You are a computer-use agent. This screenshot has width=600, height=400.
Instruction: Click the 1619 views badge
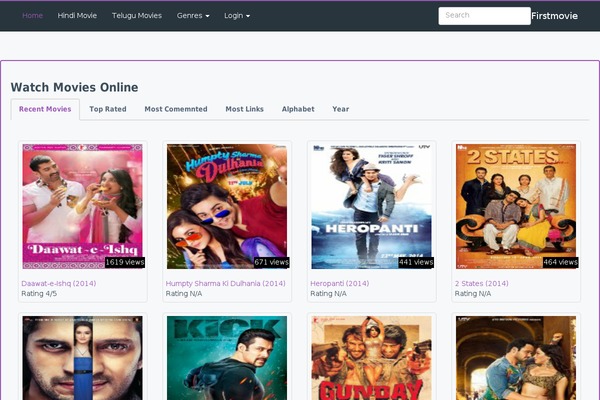point(125,262)
